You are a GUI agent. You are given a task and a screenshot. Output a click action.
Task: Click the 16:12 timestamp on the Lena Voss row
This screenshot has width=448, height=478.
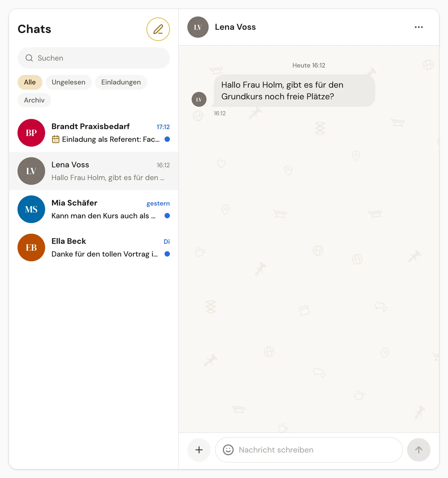click(x=163, y=165)
